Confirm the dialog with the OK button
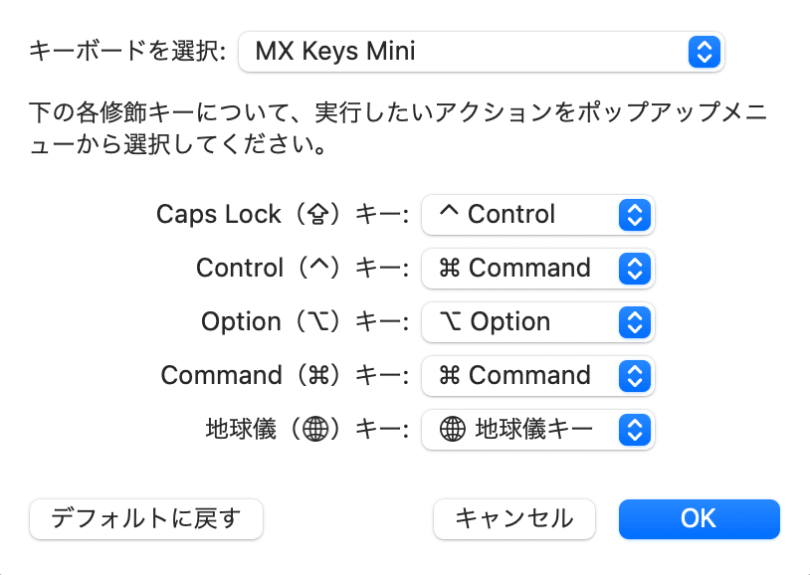This screenshot has height=575, width=810. (x=698, y=518)
